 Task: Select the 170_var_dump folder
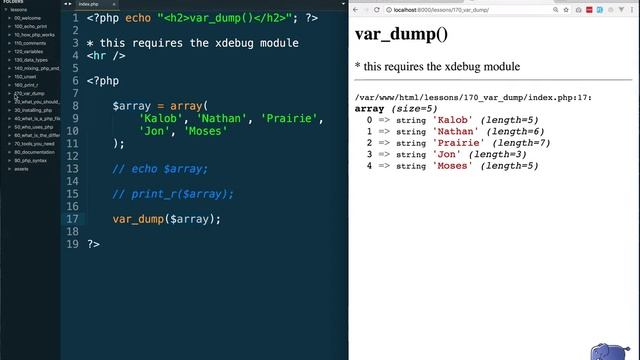[29, 93]
